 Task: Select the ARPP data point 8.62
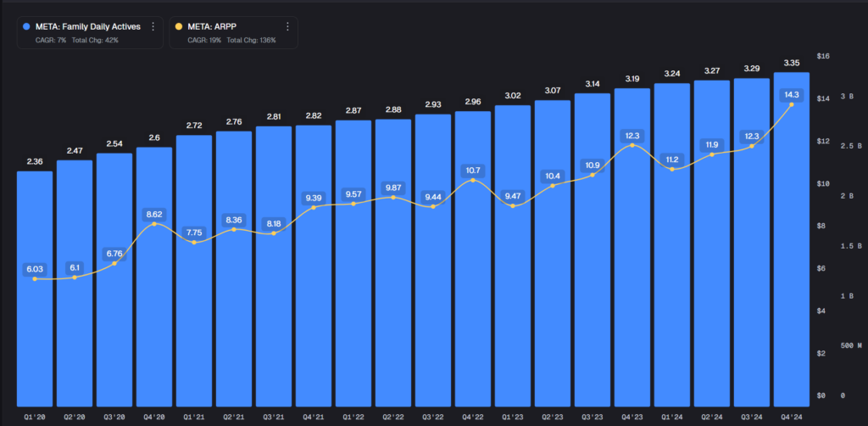(x=154, y=224)
